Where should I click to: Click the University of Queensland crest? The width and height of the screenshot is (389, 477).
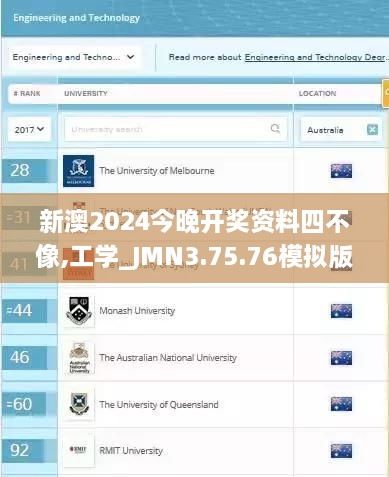point(79,404)
